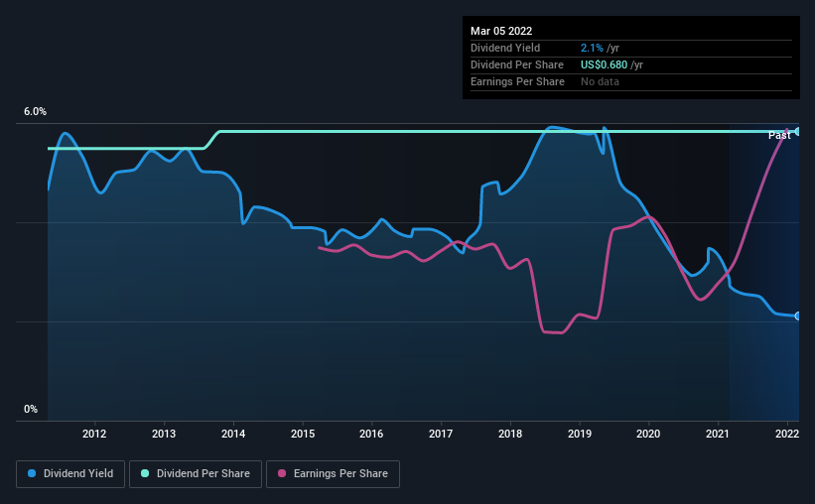The width and height of the screenshot is (815, 504).
Task: Toggle the Earnings Per Share legend button
Action: [333, 474]
